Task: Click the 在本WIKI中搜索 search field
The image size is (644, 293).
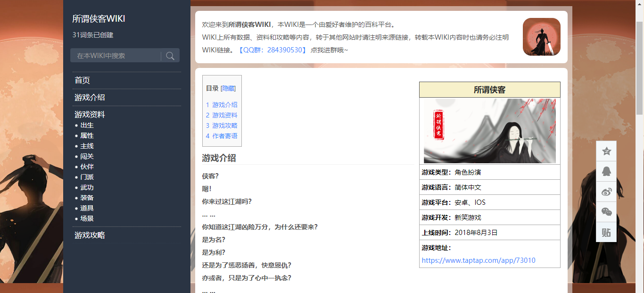Action: point(116,56)
